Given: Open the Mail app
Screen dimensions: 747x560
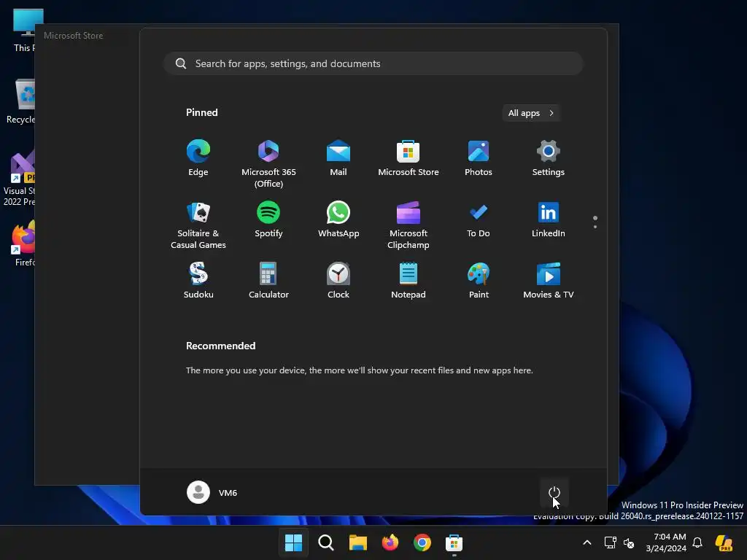Looking at the screenshot, I should click(338, 159).
